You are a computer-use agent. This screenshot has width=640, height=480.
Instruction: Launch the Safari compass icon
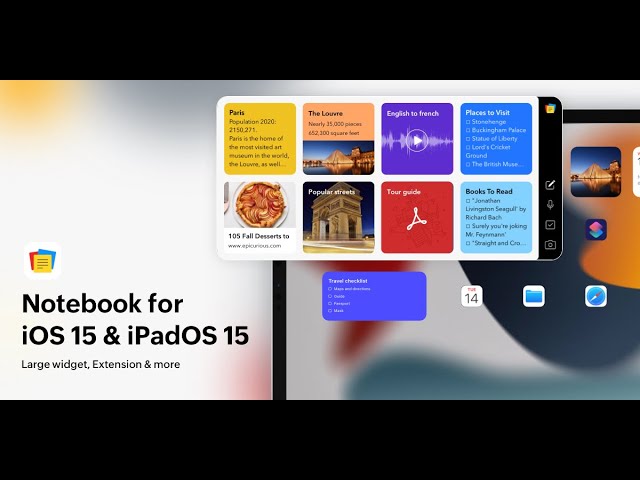(596, 296)
